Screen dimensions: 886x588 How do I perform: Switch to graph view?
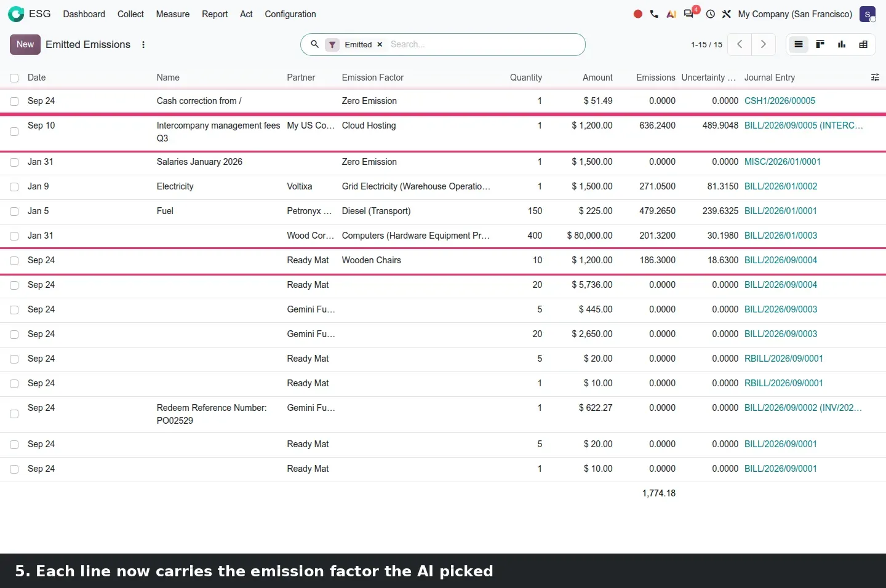[x=842, y=44]
